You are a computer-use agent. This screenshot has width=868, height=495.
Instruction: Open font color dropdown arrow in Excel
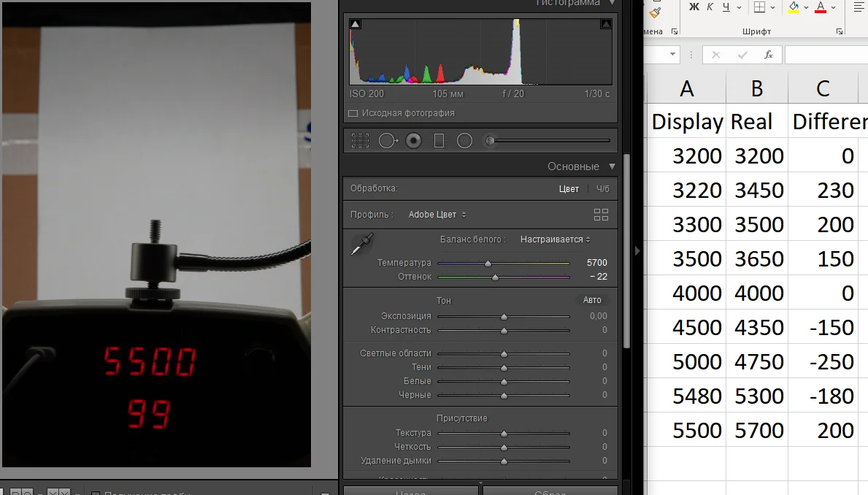click(x=833, y=8)
